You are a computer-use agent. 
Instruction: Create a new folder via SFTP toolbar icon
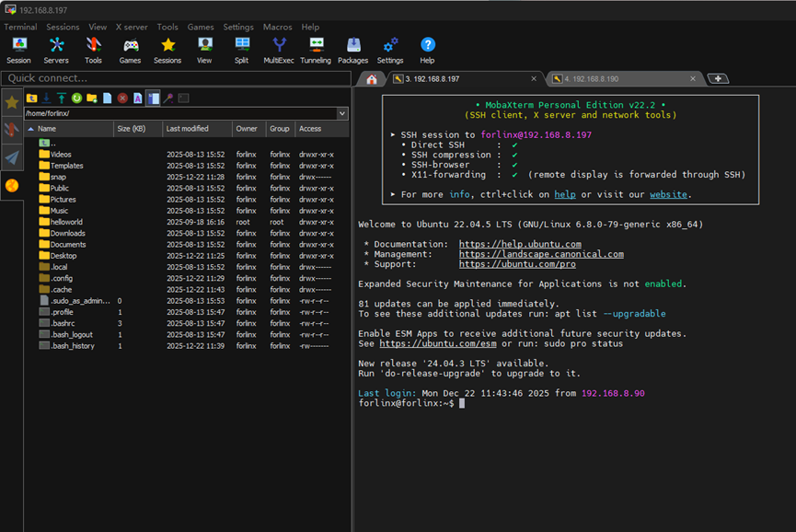click(x=92, y=98)
